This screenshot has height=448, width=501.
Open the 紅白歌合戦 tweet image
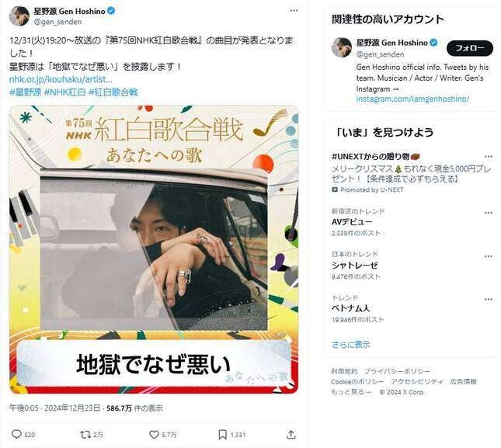(x=154, y=249)
